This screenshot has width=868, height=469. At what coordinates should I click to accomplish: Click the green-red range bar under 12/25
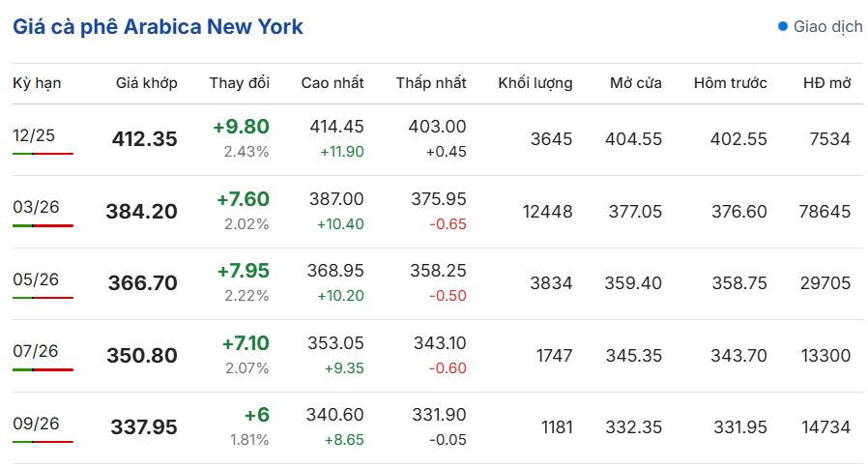tap(43, 153)
